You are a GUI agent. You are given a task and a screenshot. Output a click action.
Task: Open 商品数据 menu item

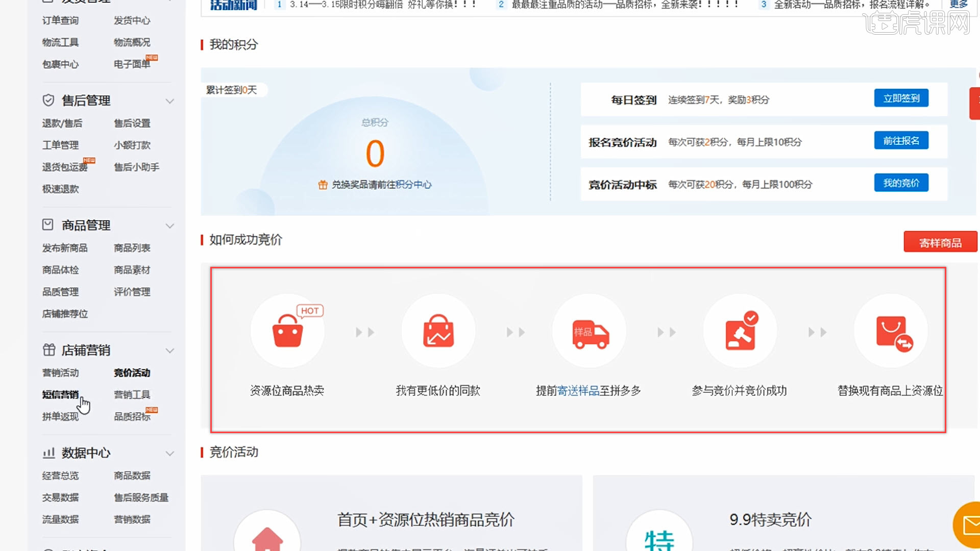[x=132, y=476]
